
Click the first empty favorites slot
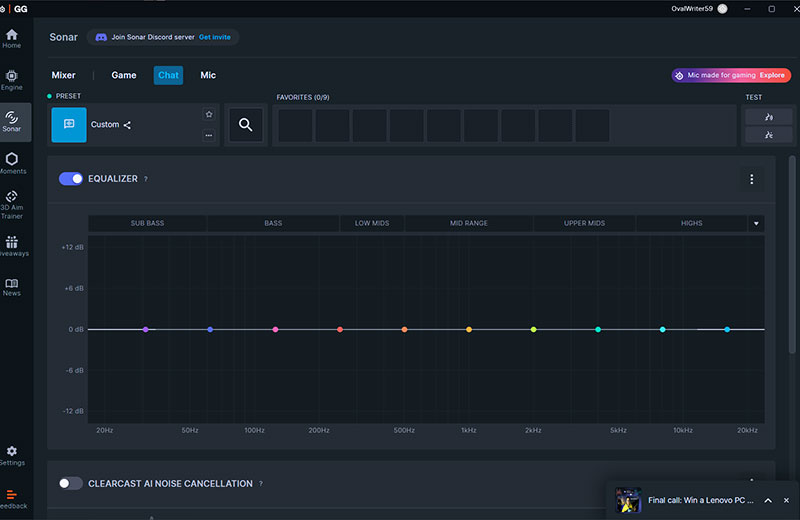point(295,125)
